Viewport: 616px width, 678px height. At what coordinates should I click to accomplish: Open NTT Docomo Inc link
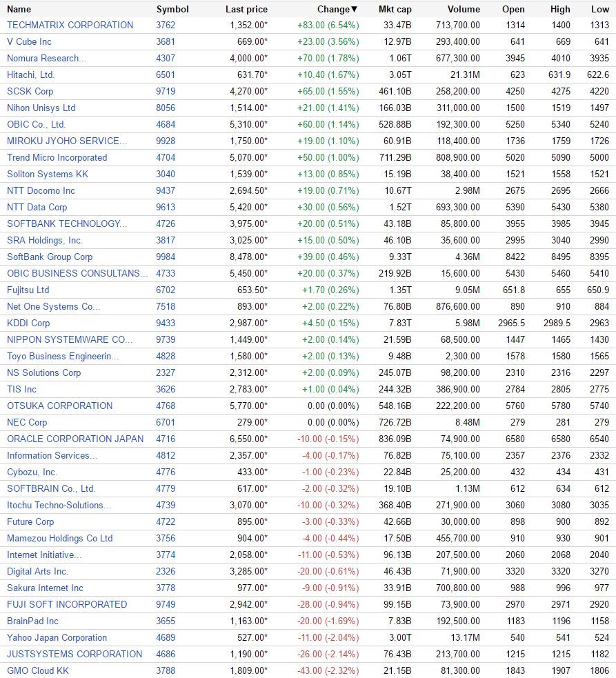pyautogui.click(x=41, y=190)
